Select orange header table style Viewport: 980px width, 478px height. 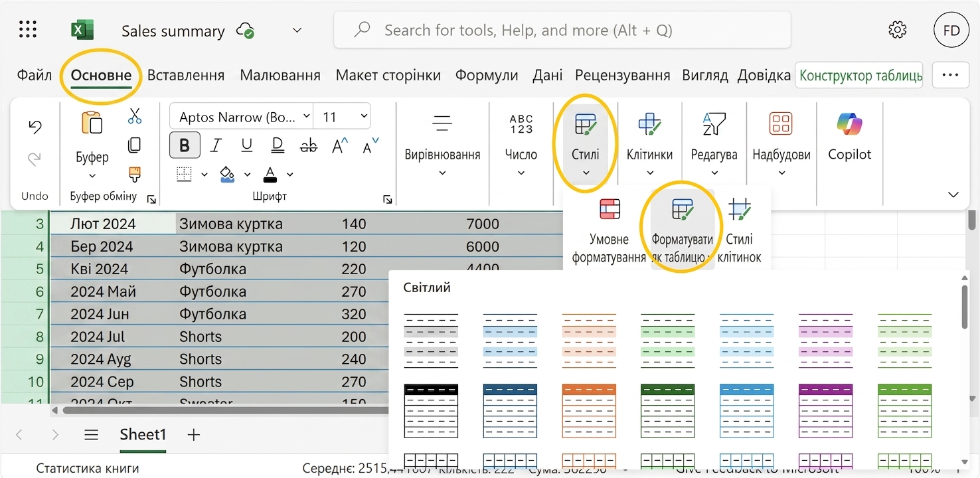[x=589, y=410]
